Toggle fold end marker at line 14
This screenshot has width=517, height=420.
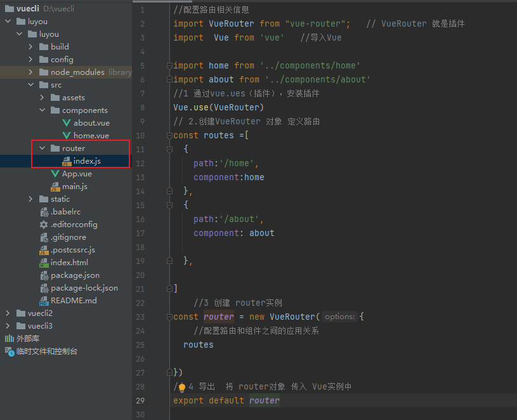[169, 191]
